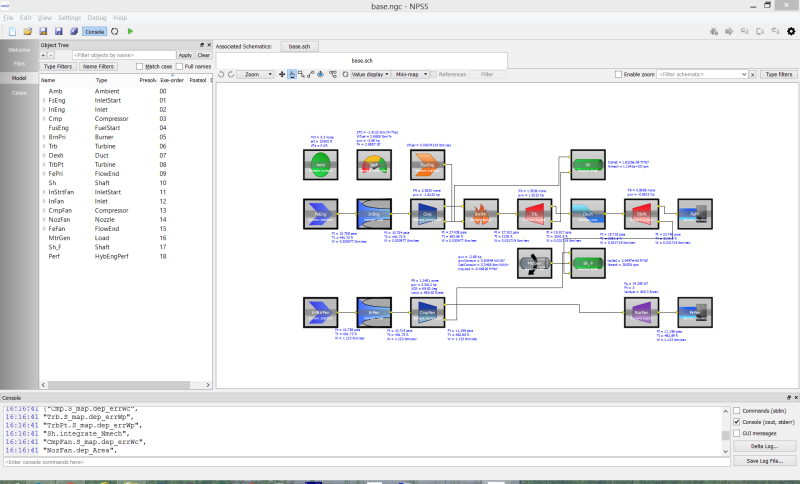Click the new file icon in main toolbar
The image size is (800, 484).
click(13, 31)
